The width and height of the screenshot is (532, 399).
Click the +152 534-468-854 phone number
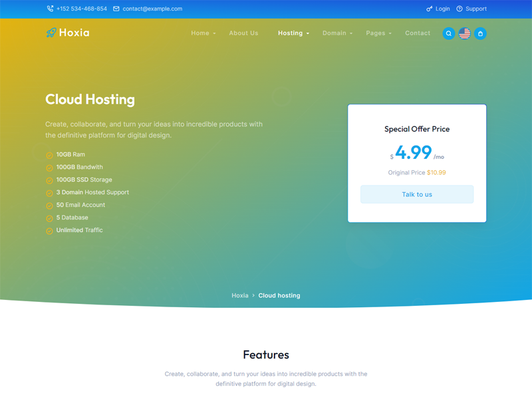click(x=81, y=9)
